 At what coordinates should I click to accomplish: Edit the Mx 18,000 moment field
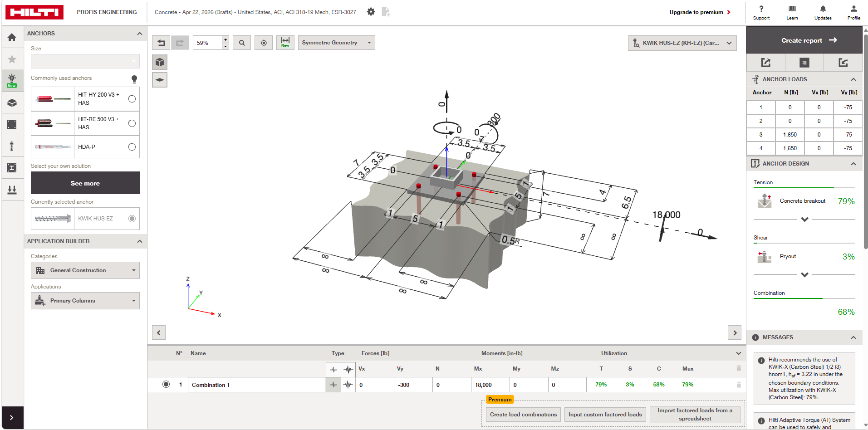pyautogui.click(x=490, y=385)
